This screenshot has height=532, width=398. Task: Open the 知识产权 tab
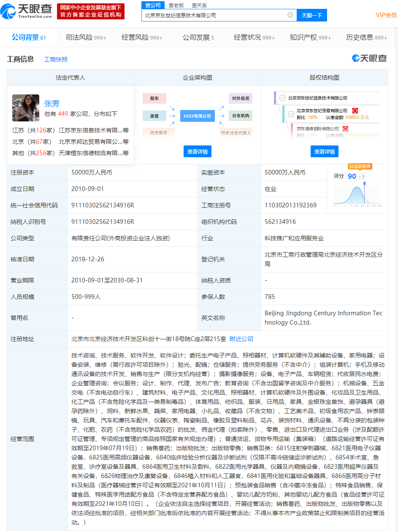tap(311, 38)
